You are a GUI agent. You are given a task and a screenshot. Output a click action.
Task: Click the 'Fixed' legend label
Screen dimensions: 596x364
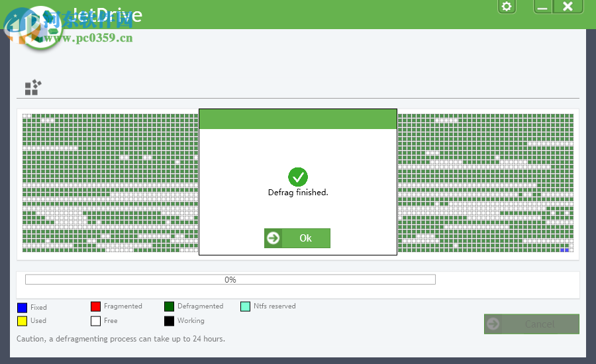point(39,307)
